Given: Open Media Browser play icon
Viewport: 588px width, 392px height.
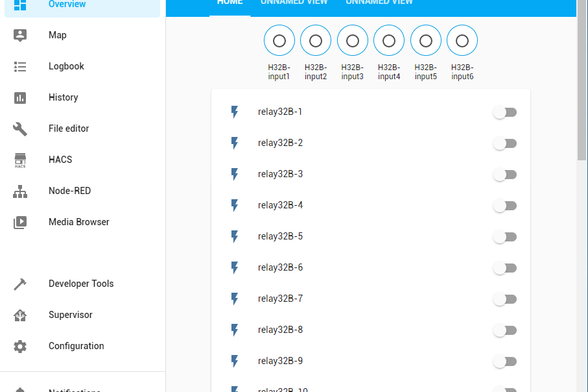Looking at the screenshot, I should 20,222.
